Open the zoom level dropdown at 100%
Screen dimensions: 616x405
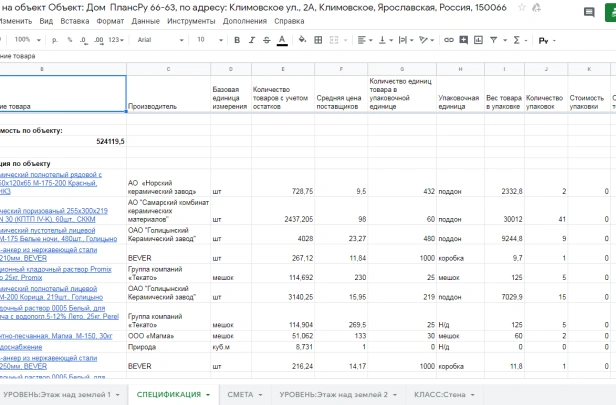28,40
